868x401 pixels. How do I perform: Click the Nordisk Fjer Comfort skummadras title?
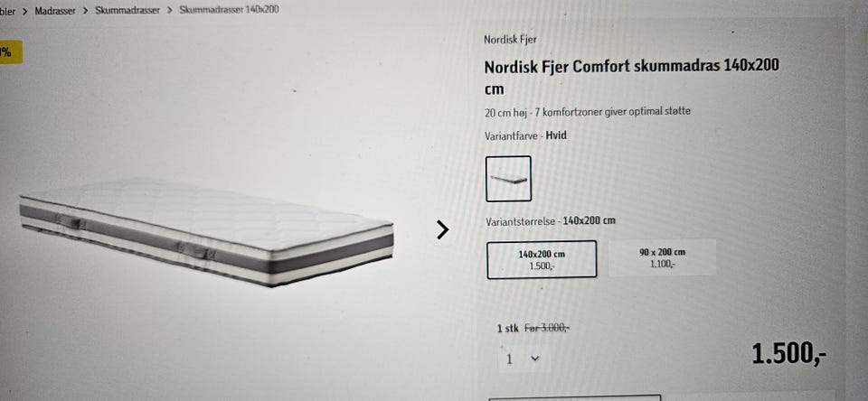[x=632, y=77]
